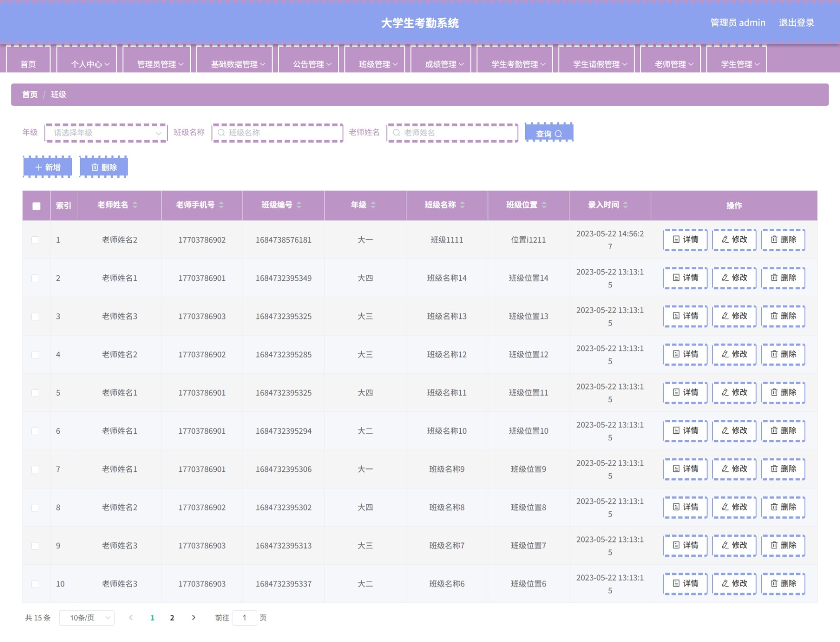Check the checkbox for row 5

35,393
